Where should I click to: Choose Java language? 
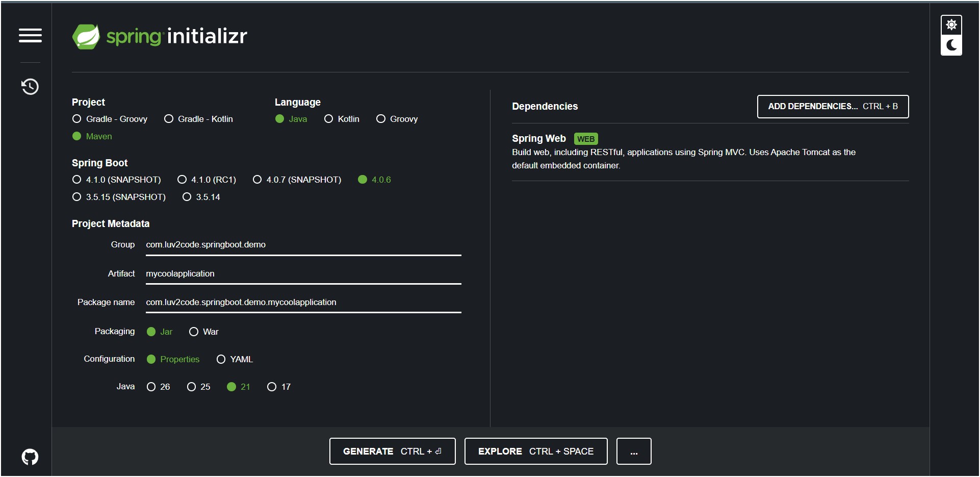pos(291,119)
